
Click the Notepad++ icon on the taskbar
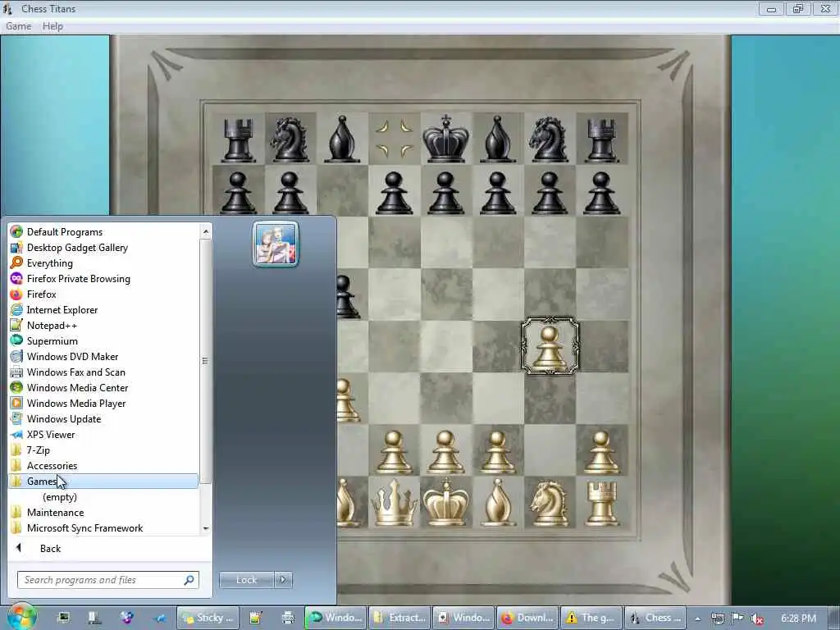coord(256,618)
